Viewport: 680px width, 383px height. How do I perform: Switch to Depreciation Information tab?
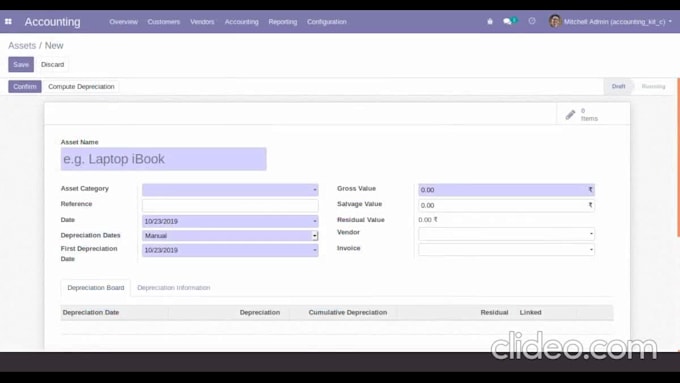(x=173, y=288)
